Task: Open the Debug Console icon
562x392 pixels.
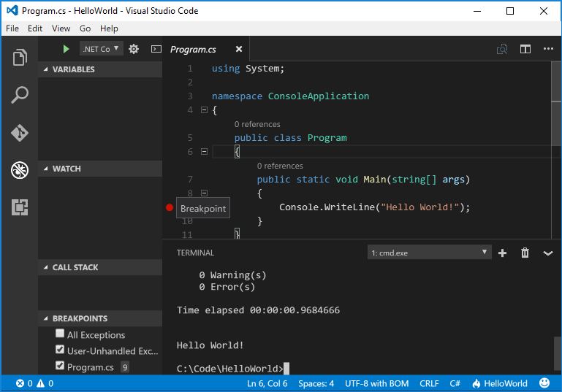Action: click(156, 49)
